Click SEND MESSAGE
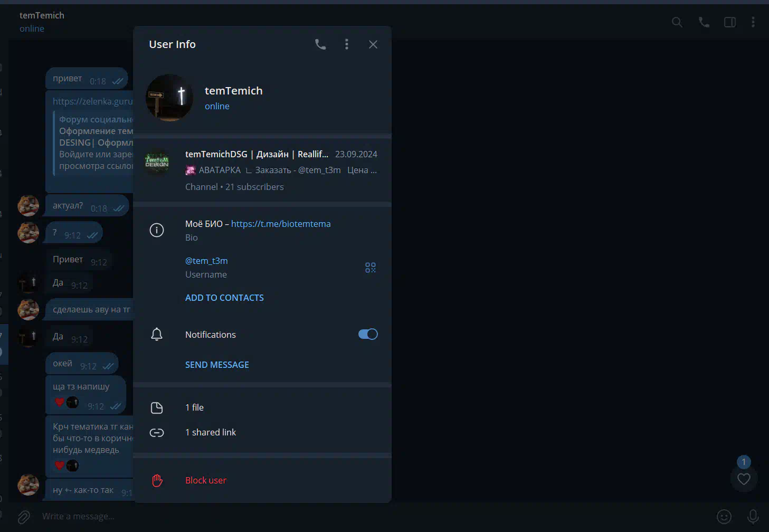The image size is (769, 532). pyautogui.click(x=217, y=365)
